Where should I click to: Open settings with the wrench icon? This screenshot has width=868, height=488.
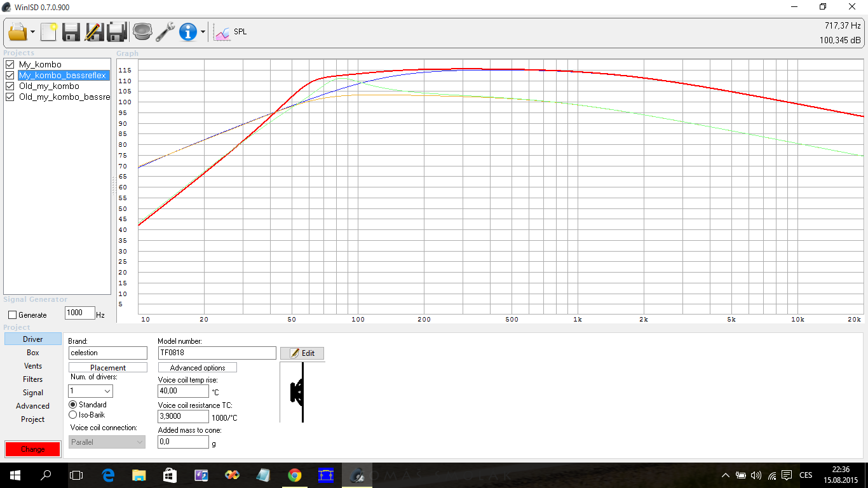[x=165, y=32]
